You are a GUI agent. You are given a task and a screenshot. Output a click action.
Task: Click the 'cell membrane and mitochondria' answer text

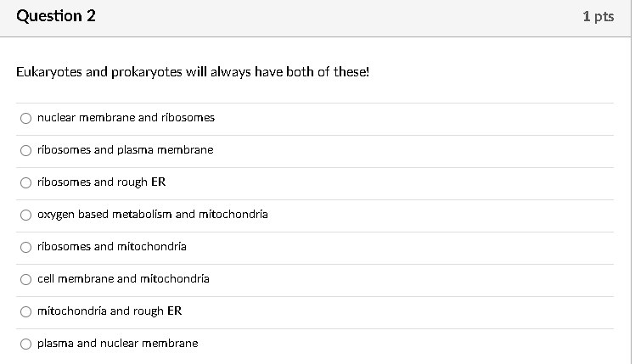pos(123,279)
